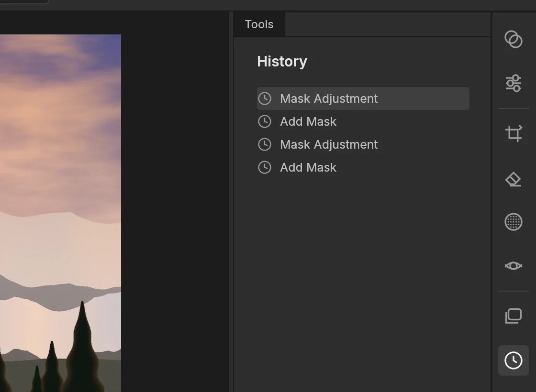Open the stacked rectangles icon panel
The height and width of the screenshot is (392, 536).
tap(514, 316)
